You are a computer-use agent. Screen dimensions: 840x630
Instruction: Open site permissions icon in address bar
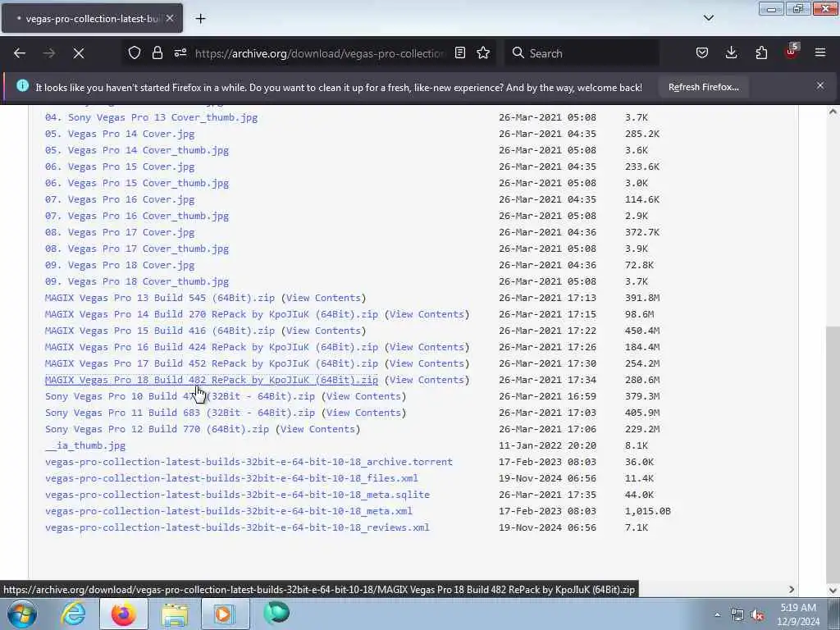(x=180, y=53)
